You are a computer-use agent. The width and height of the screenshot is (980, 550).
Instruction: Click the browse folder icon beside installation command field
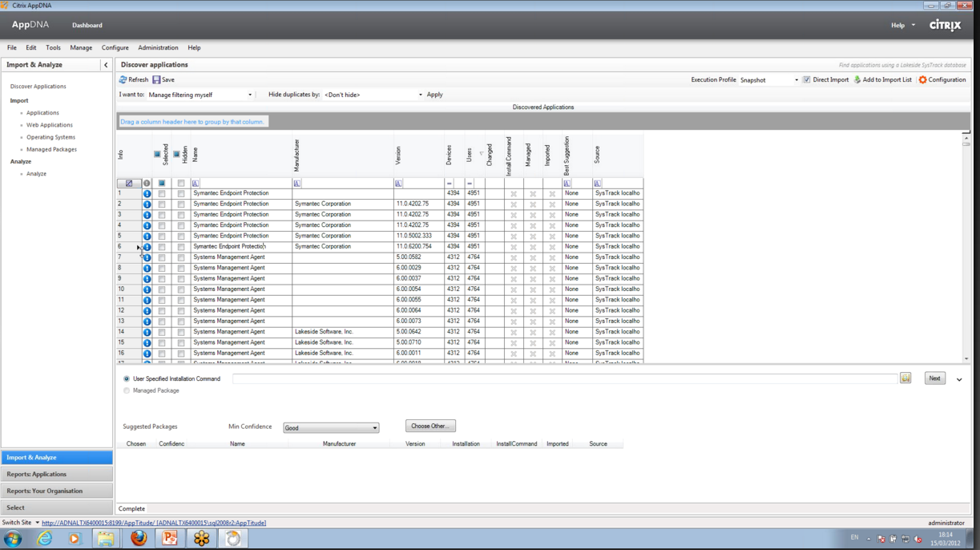coord(905,378)
